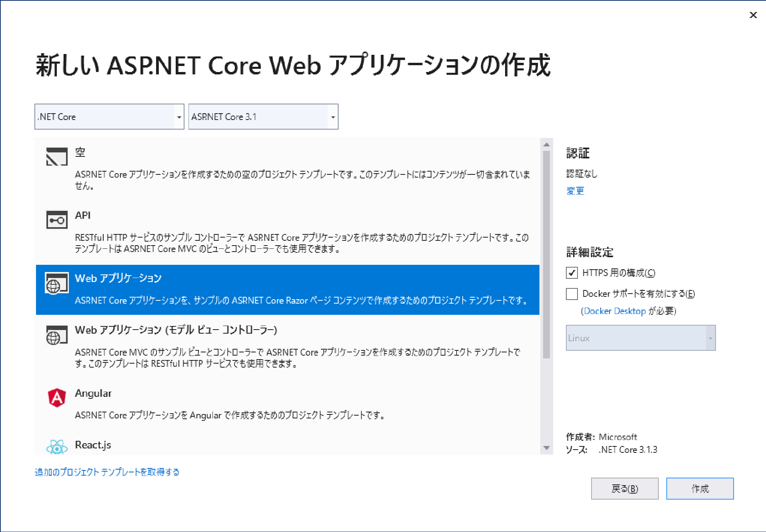766x532 pixels.
Task: Open the .NET Core framework dropdown
Action: click(109, 117)
